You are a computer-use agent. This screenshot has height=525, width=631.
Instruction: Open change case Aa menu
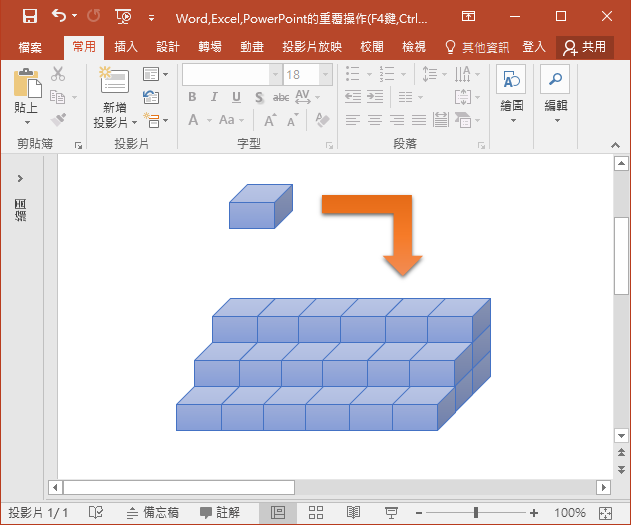coord(231,120)
